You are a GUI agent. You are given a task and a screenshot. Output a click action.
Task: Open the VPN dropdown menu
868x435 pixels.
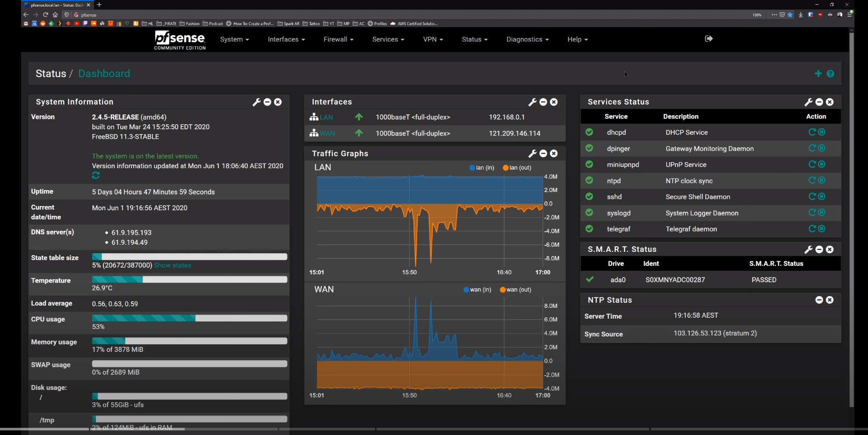[433, 39]
